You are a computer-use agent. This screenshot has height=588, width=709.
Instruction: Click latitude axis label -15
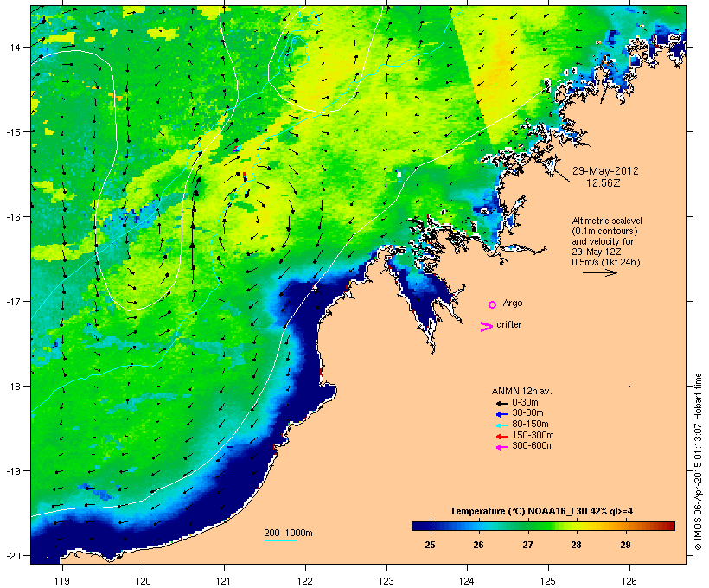13,131
